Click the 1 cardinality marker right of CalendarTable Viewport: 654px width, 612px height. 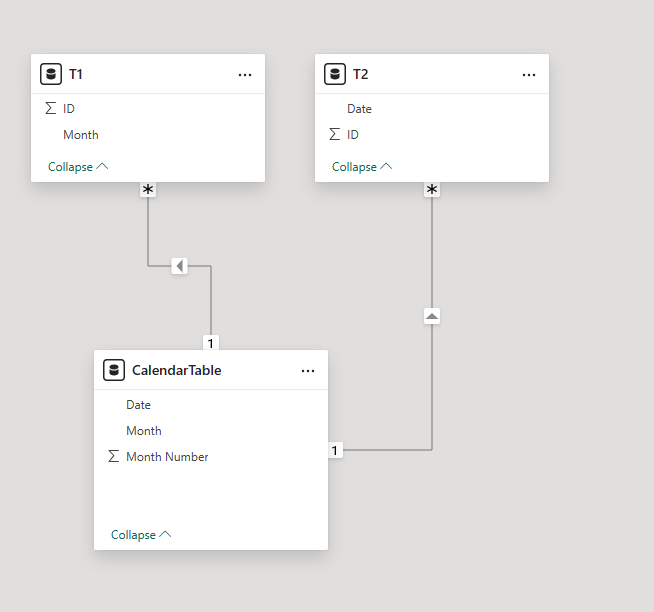(335, 450)
